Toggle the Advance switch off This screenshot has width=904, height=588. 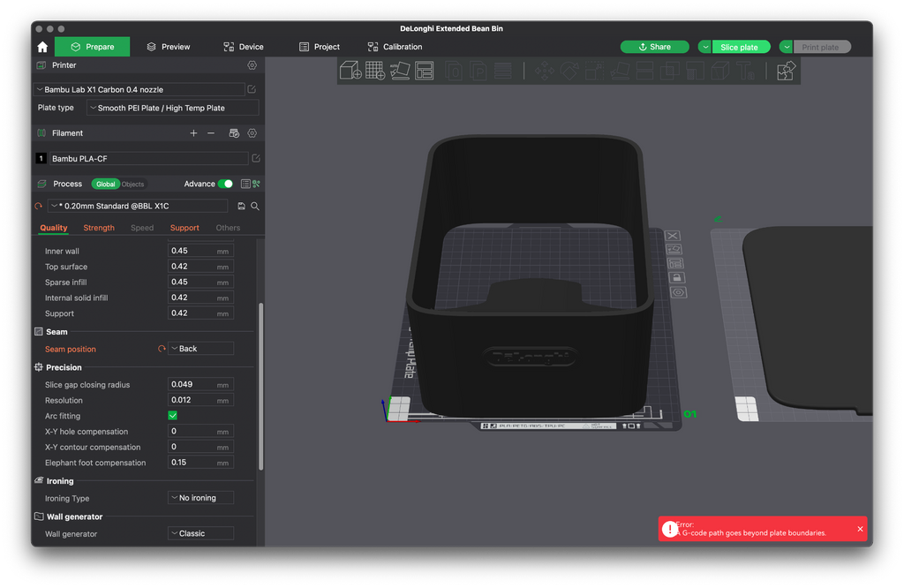[x=225, y=184]
